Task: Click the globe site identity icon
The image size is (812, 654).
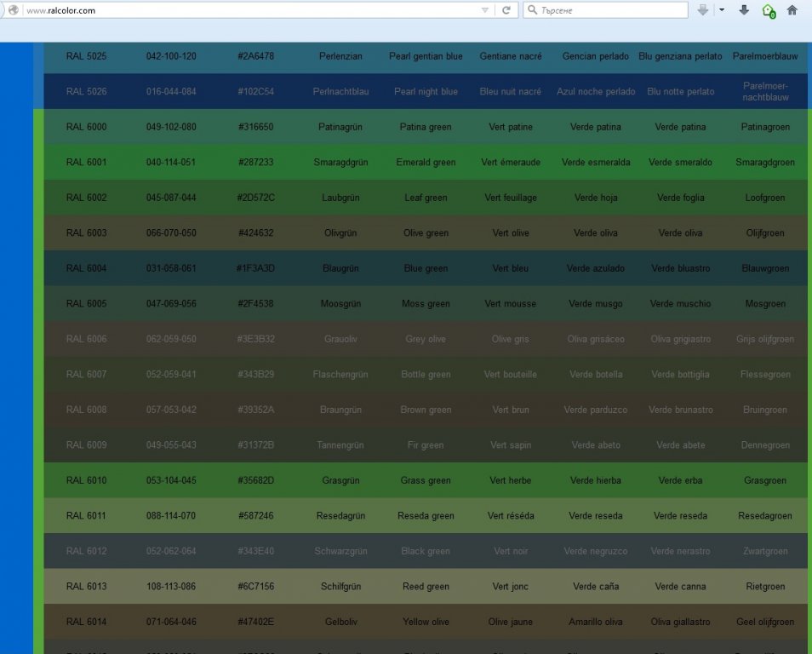Action: (x=14, y=10)
